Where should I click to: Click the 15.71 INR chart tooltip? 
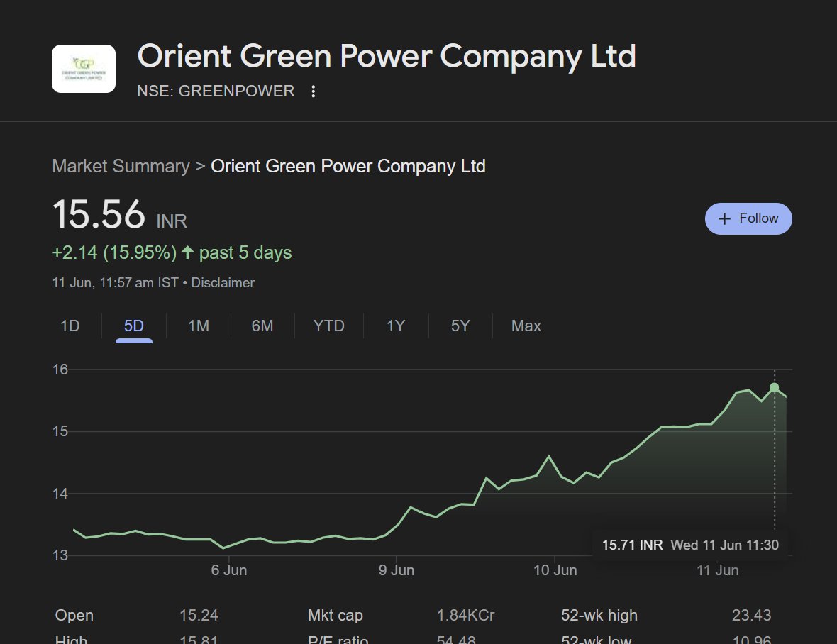[x=690, y=545]
